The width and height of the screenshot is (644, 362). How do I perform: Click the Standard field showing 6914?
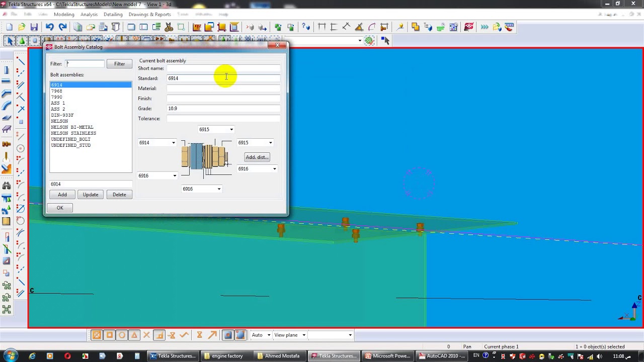tap(223, 78)
